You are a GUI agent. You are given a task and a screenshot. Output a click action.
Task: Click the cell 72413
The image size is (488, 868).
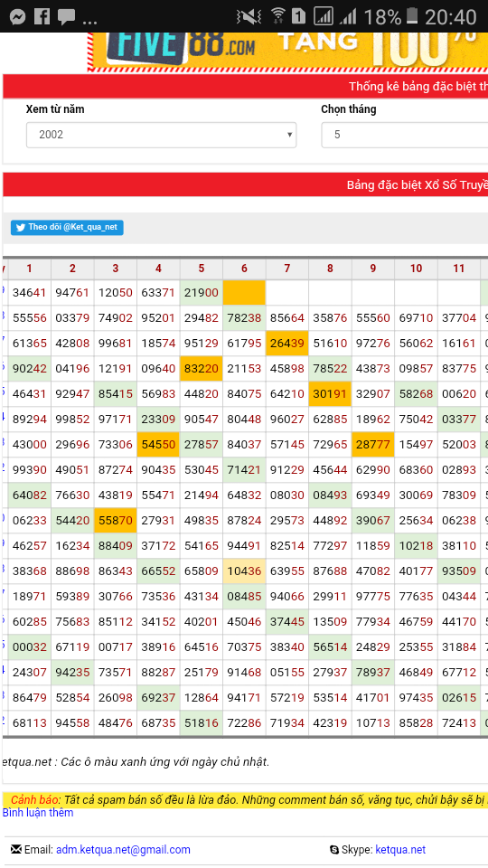click(459, 723)
